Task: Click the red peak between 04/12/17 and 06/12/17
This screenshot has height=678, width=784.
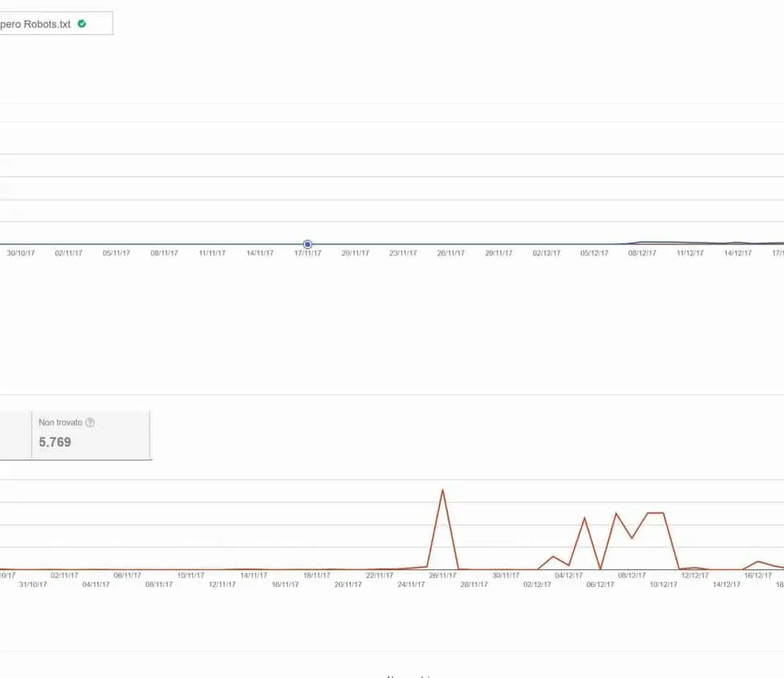Action: pos(584,518)
